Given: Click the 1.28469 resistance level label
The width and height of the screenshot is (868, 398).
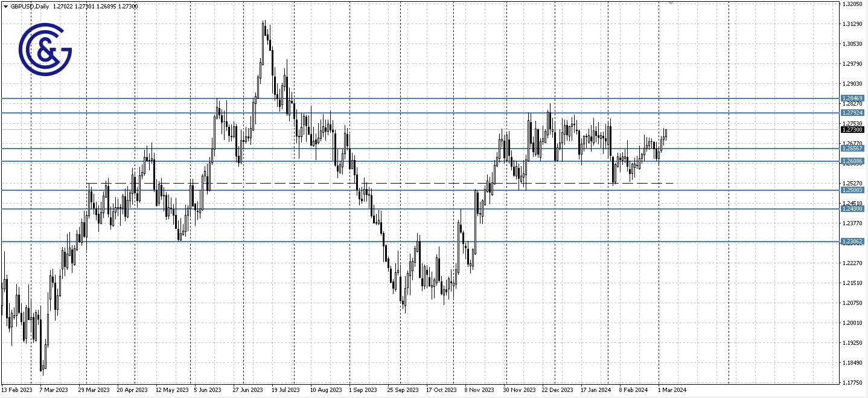Looking at the screenshot, I should (x=852, y=97).
